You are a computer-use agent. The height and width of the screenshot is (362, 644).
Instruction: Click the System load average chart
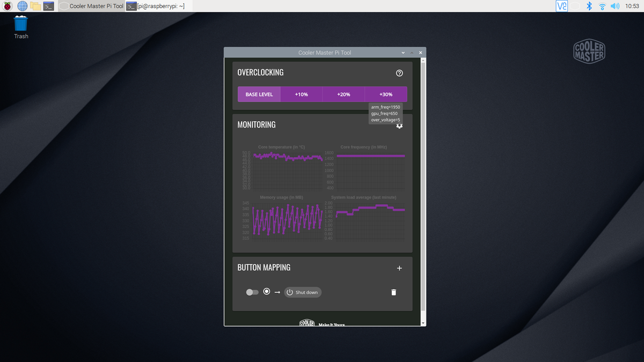(364, 218)
